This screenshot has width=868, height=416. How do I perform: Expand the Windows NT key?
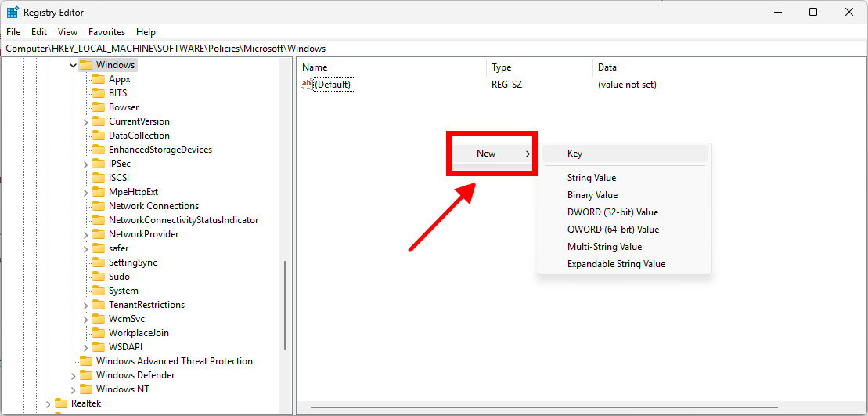73,389
